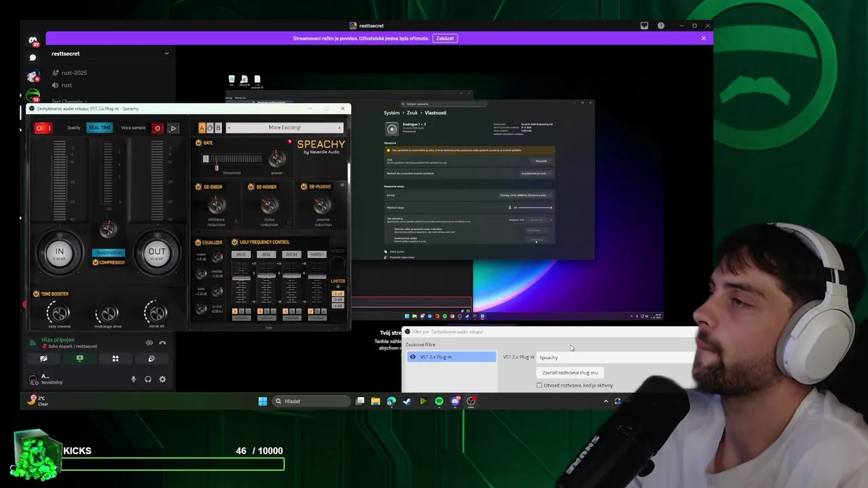Go to next preset arrow
The height and width of the screenshot is (488, 868).
(339, 127)
